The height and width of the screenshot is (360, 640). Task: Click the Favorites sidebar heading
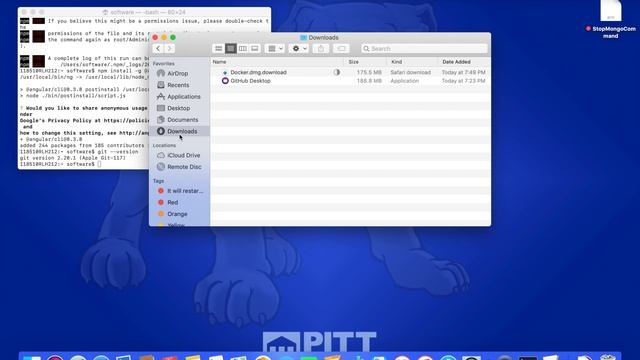click(164, 64)
